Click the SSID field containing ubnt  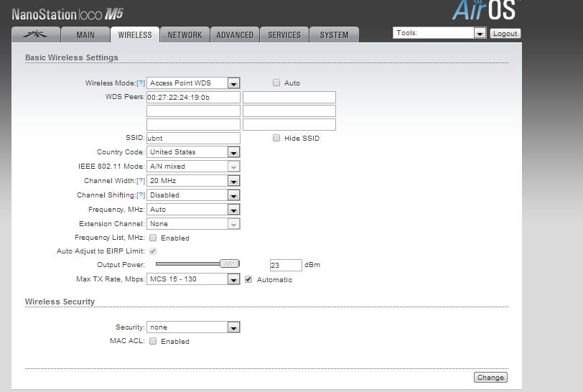coord(193,138)
